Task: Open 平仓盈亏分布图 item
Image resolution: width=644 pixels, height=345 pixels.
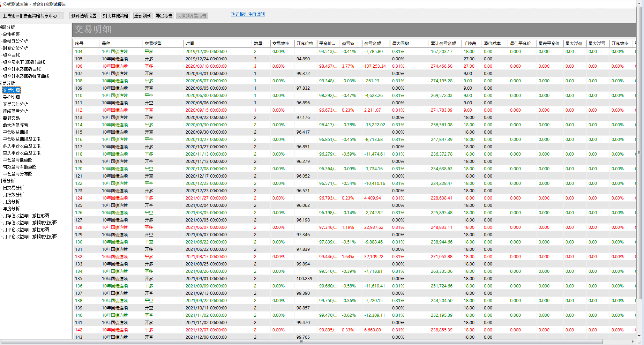Action: (17, 174)
